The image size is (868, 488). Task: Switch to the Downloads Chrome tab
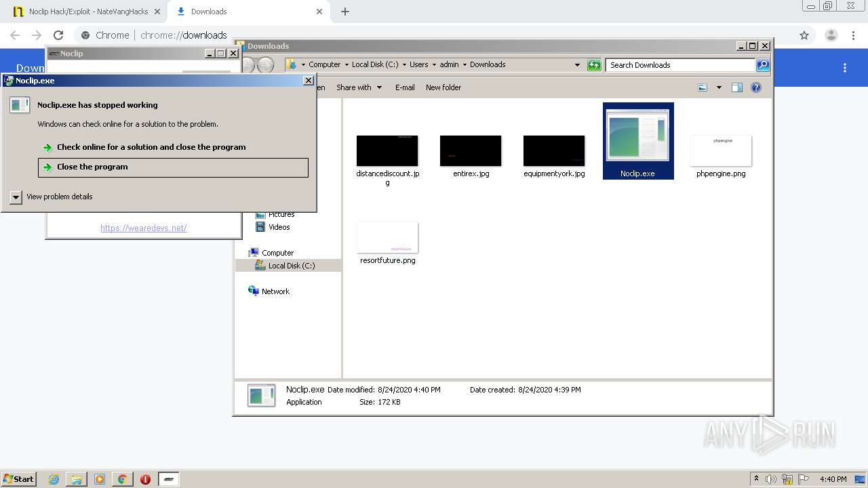pyautogui.click(x=249, y=12)
